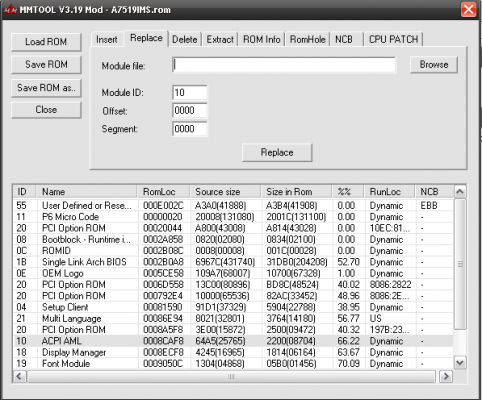Click RomLoc value 0008CAF8
The height and width of the screenshot is (400, 482).
click(x=163, y=341)
